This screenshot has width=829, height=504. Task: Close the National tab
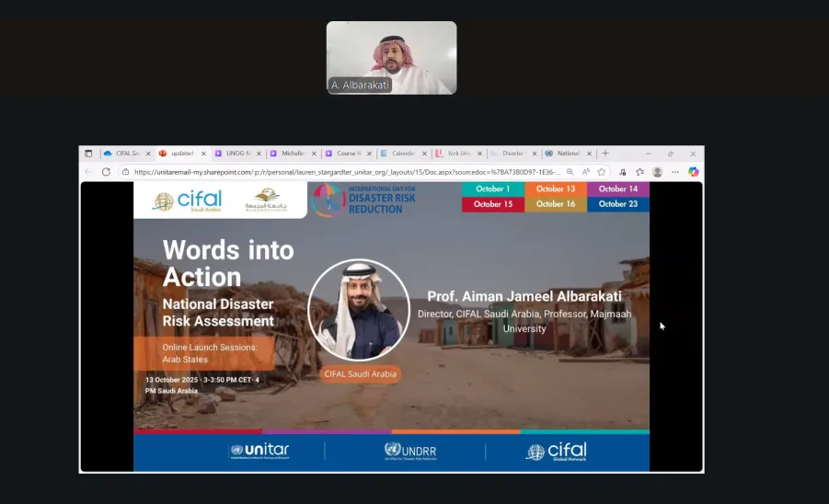pos(590,154)
